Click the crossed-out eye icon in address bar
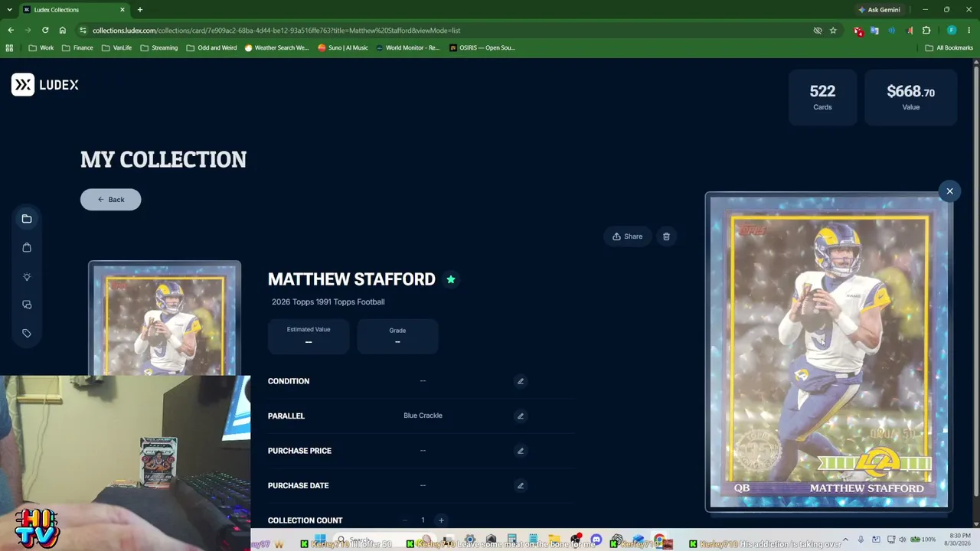 point(818,31)
